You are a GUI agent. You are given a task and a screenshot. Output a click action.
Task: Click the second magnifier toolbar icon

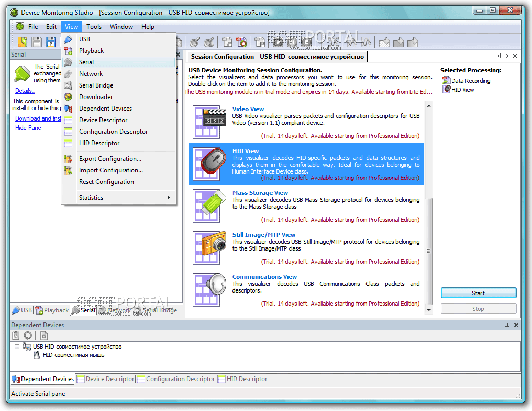tap(209, 42)
